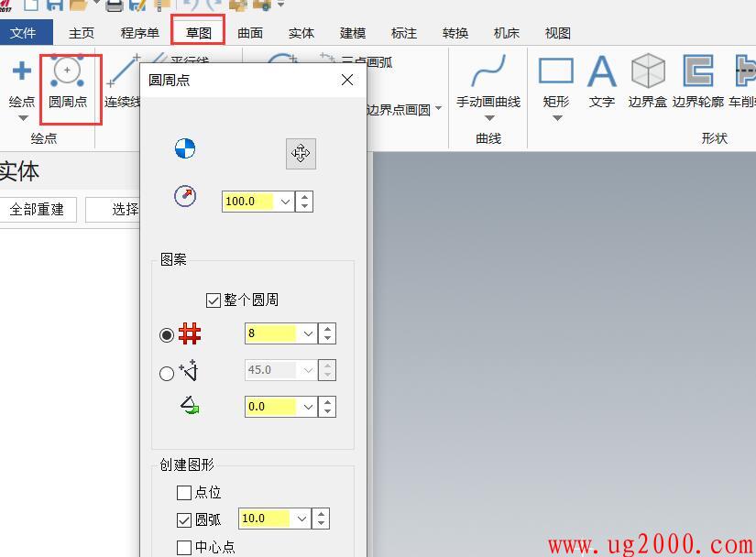Expand the diameter 100.0 dropdown
The width and height of the screenshot is (756, 557).
tap(285, 202)
